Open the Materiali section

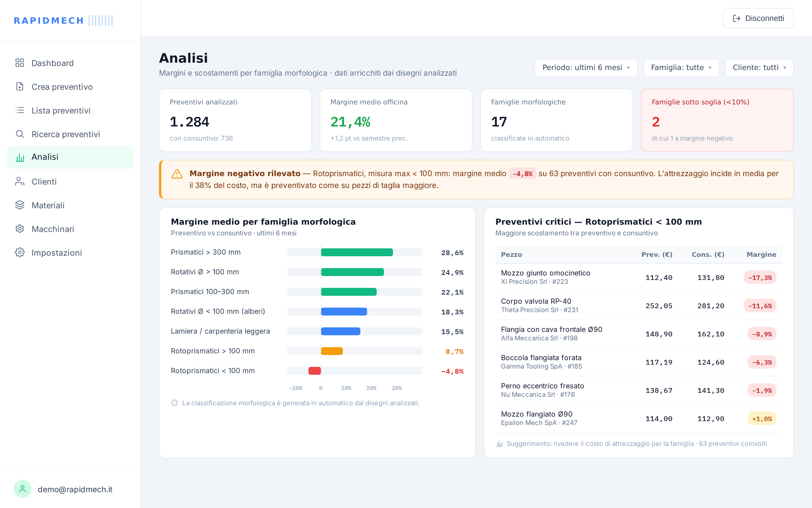click(x=70, y=205)
